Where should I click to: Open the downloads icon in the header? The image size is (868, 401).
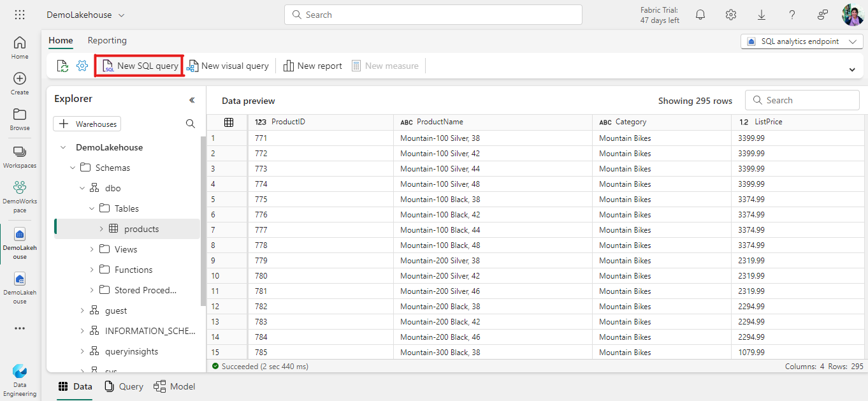762,15
